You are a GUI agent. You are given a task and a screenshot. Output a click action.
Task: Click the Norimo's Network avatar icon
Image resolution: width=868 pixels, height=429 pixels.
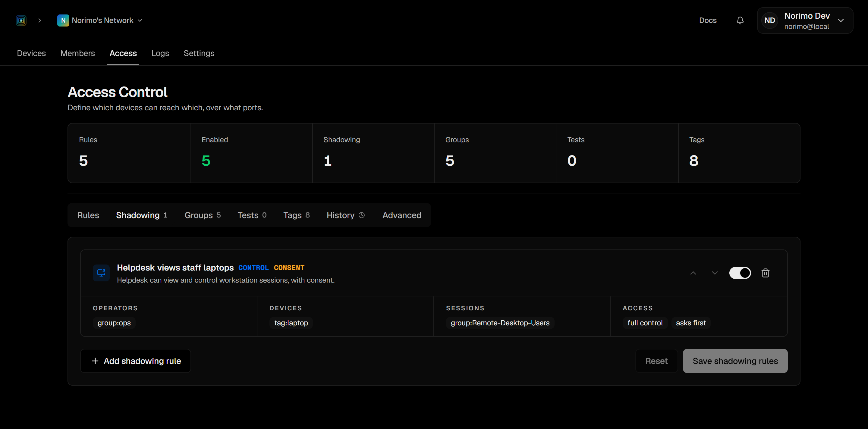pos(63,20)
